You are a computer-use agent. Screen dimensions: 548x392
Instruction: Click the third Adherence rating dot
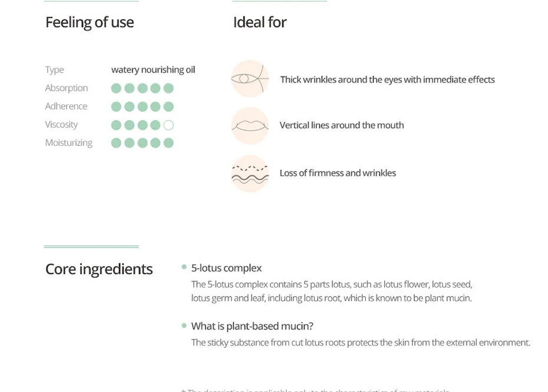(x=142, y=107)
